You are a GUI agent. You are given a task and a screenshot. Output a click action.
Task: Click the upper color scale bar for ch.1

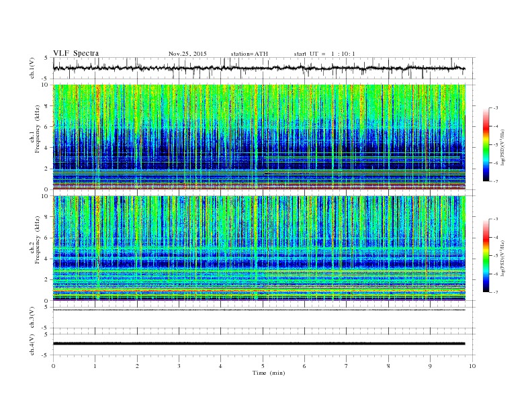[486, 144]
